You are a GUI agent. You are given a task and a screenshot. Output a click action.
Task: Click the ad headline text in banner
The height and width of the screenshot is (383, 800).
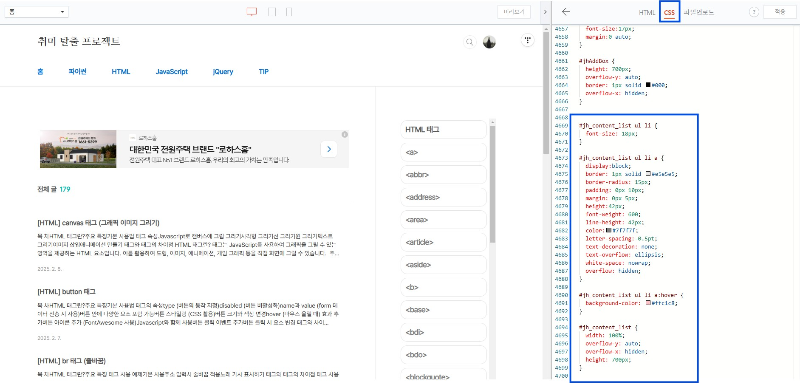190,149
